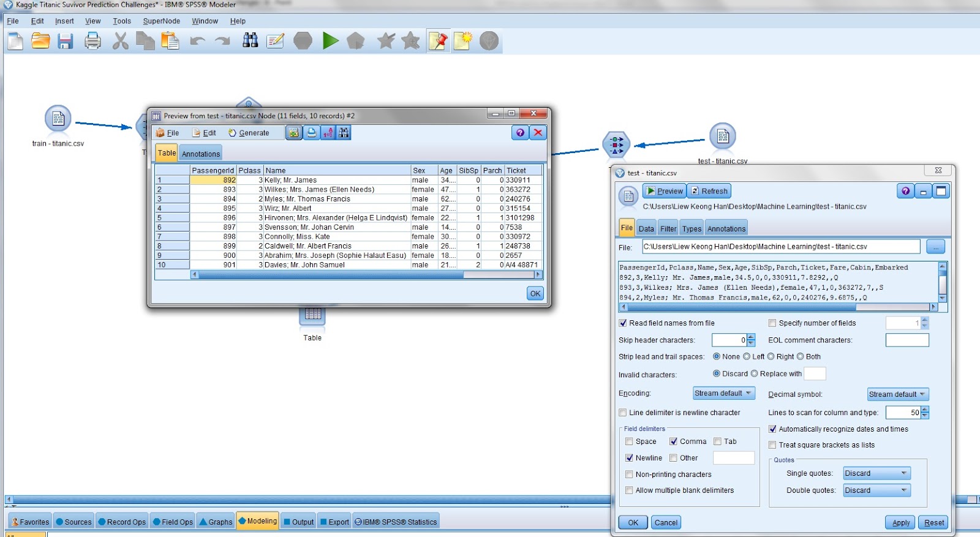This screenshot has width=980, height=537.
Task: Open the Single quotes dropdown
Action: click(876, 473)
